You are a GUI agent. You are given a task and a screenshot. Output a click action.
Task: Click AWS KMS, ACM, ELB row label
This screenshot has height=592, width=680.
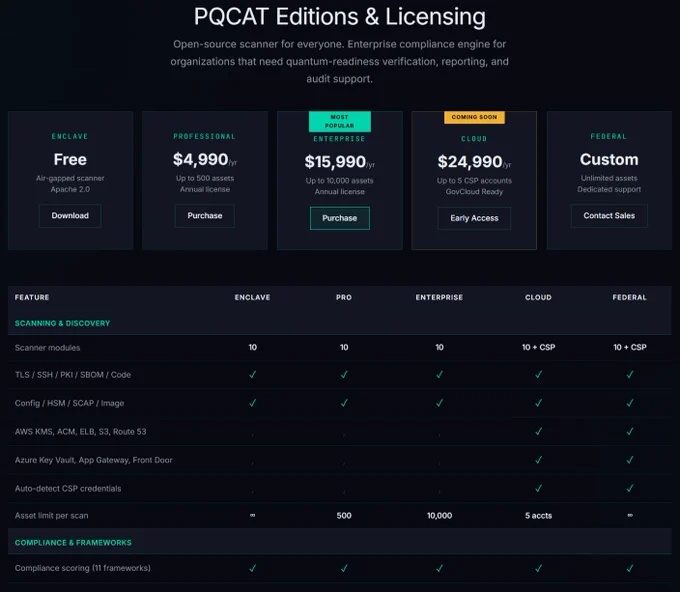81,432
